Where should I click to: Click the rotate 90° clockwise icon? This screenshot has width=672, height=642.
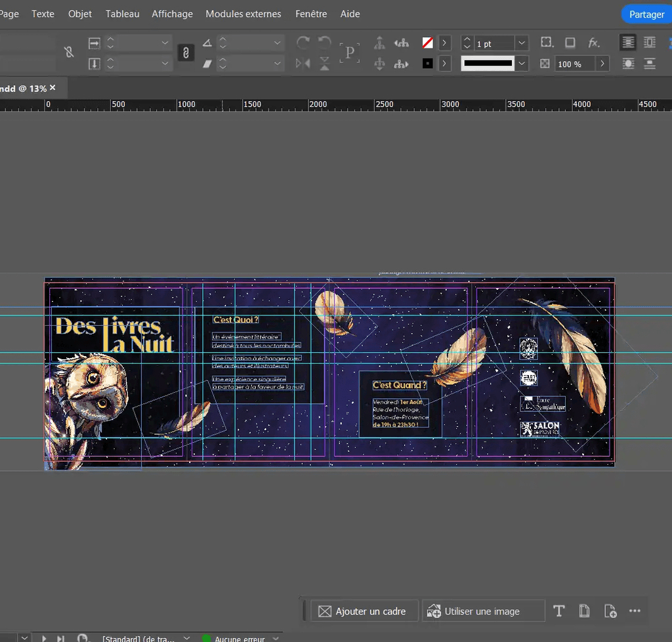(303, 43)
